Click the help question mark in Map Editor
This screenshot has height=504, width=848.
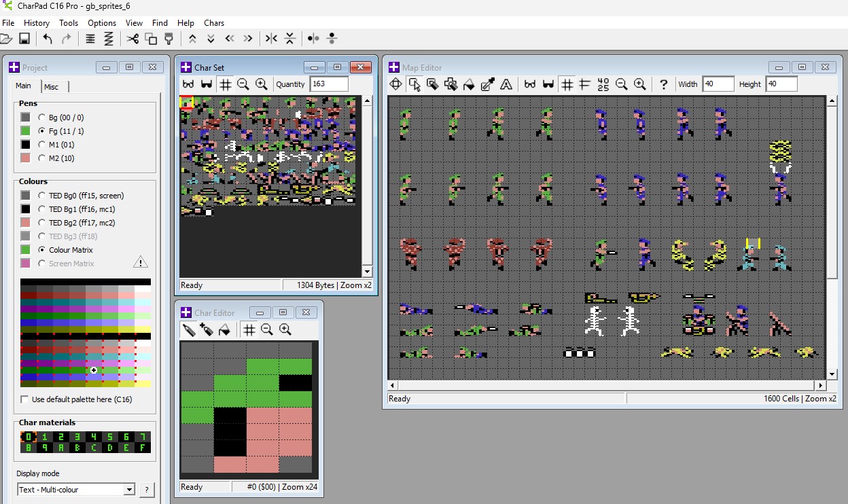point(663,84)
